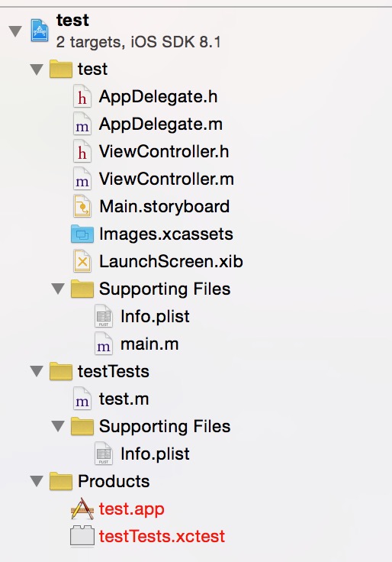
Task: Click the testTests.xctest bundle icon
Action: pyautogui.click(x=82, y=536)
